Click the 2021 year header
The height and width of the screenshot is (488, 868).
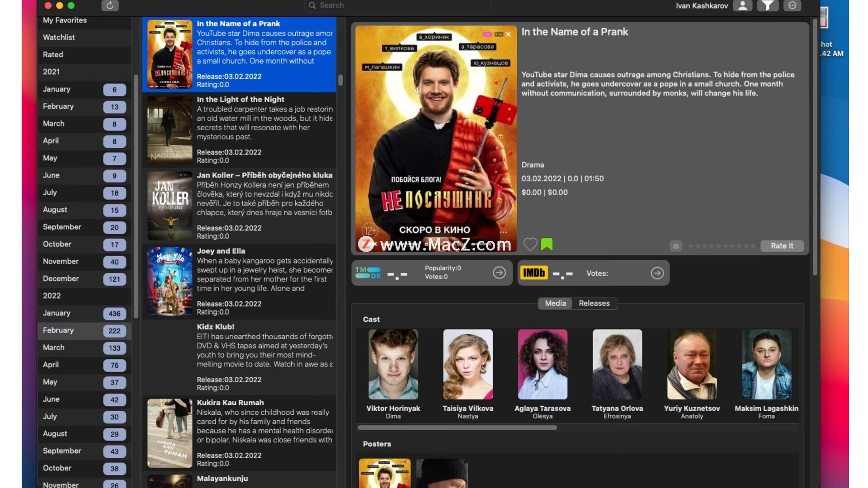point(84,72)
